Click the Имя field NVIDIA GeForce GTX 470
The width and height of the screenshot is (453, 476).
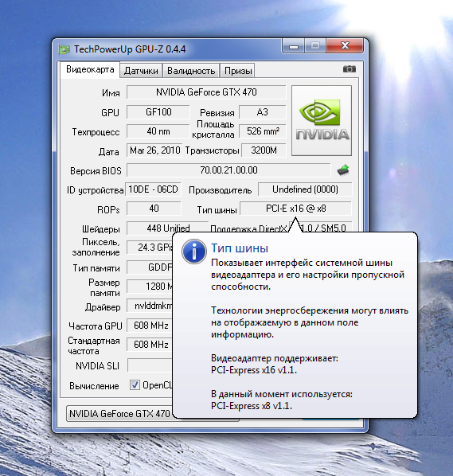(x=206, y=92)
